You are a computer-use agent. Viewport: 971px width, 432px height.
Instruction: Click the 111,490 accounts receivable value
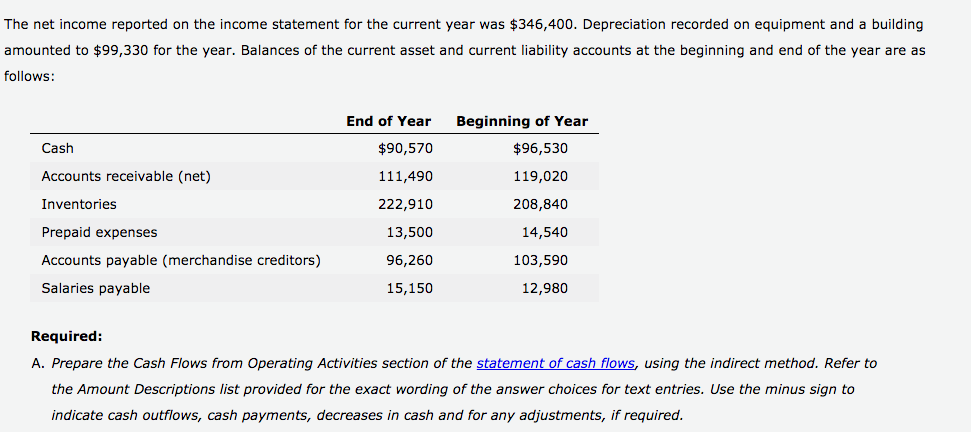pyautogui.click(x=406, y=177)
